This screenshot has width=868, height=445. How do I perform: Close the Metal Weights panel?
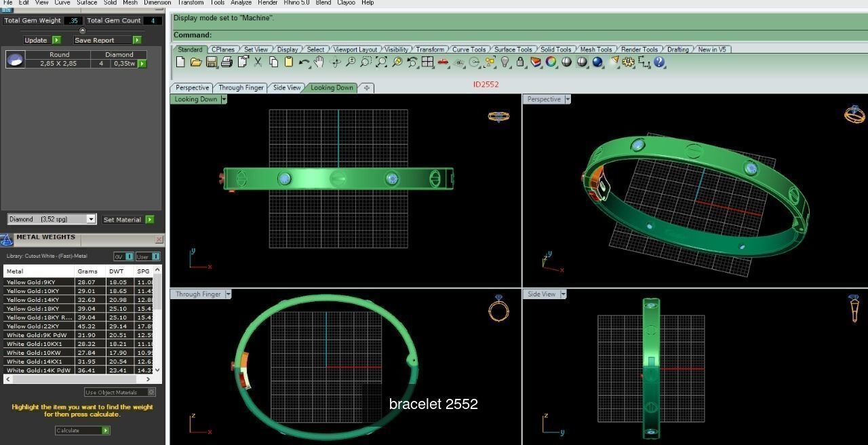159,239
